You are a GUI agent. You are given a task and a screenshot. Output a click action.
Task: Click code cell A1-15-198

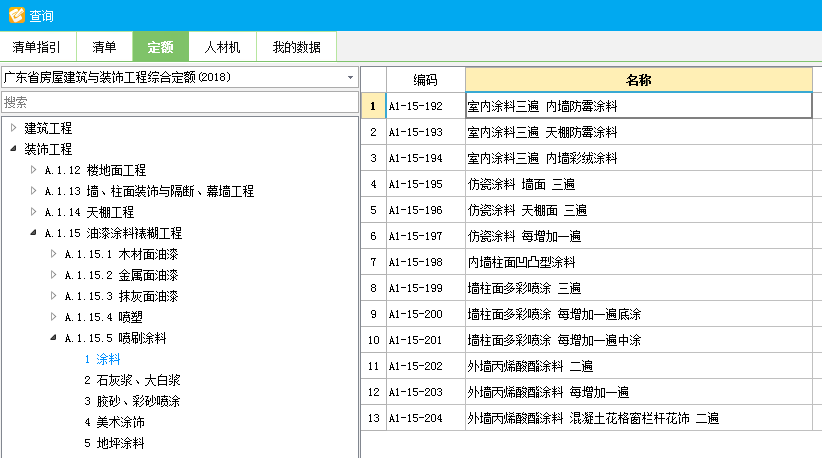click(x=425, y=262)
